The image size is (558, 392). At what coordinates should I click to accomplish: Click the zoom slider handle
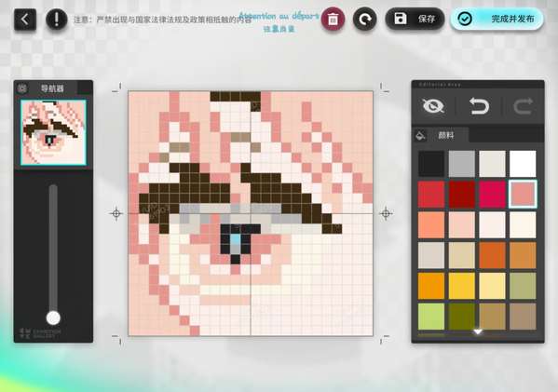click(53, 318)
